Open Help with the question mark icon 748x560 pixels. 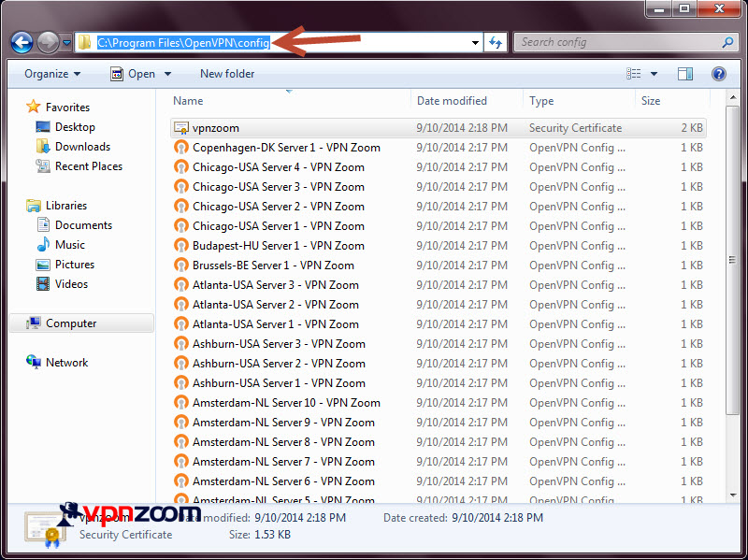point(718,74)
